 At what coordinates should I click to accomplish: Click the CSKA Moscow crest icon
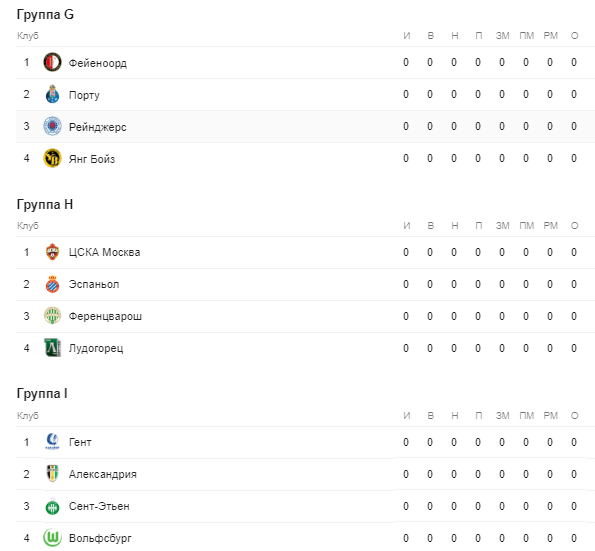tap(52, 252)
